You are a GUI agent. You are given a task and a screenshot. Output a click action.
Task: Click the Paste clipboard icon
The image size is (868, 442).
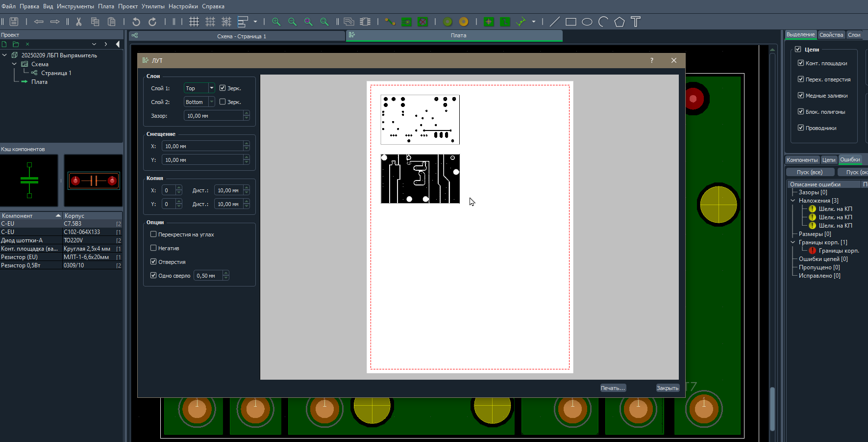[x=112, y=22]
